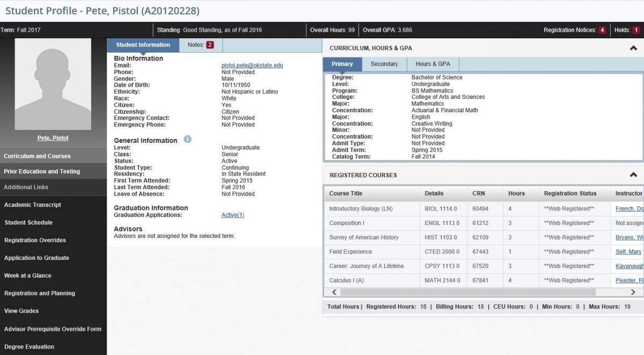Click the student photo placeholder
Image resolution: width=644 pixels, height=355 pixels.
[x=53, y=83]
